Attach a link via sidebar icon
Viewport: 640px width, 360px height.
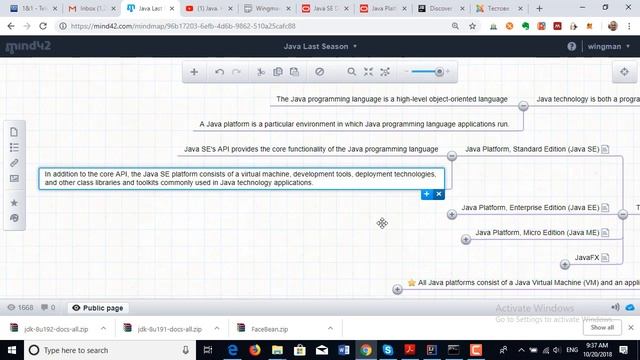(x=14, y=163)
